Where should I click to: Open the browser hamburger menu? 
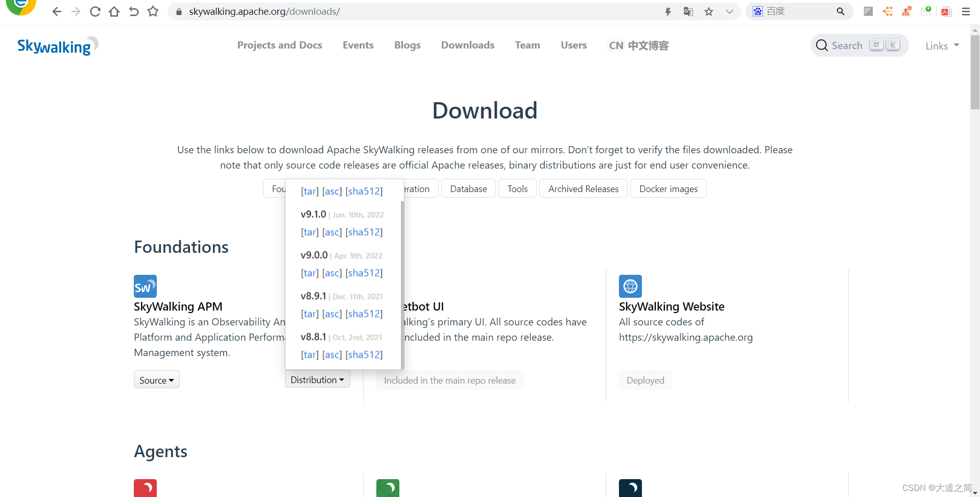coord(966,11)
